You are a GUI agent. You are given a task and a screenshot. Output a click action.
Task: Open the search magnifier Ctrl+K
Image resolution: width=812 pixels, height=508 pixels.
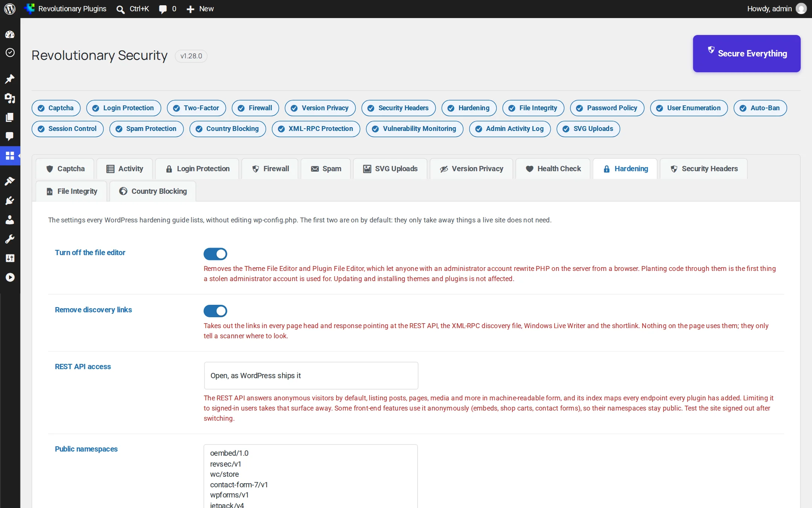coord(132,9)
